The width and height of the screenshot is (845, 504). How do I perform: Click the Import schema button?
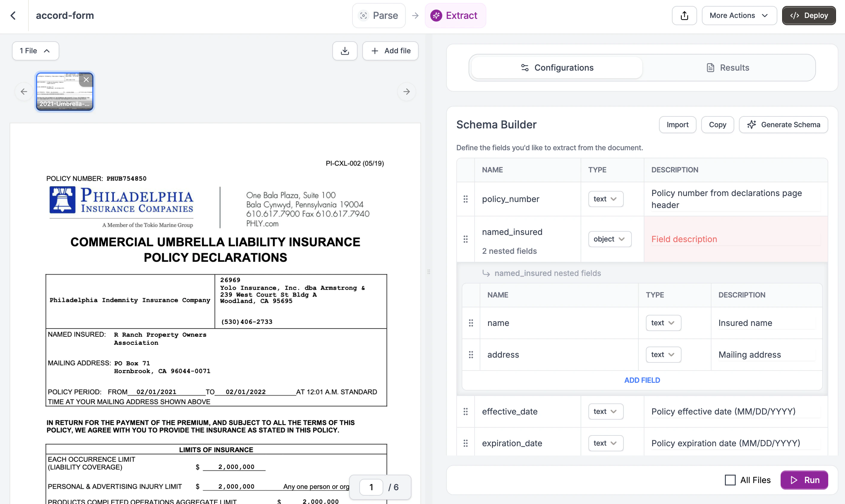click(x=677, y=125)
